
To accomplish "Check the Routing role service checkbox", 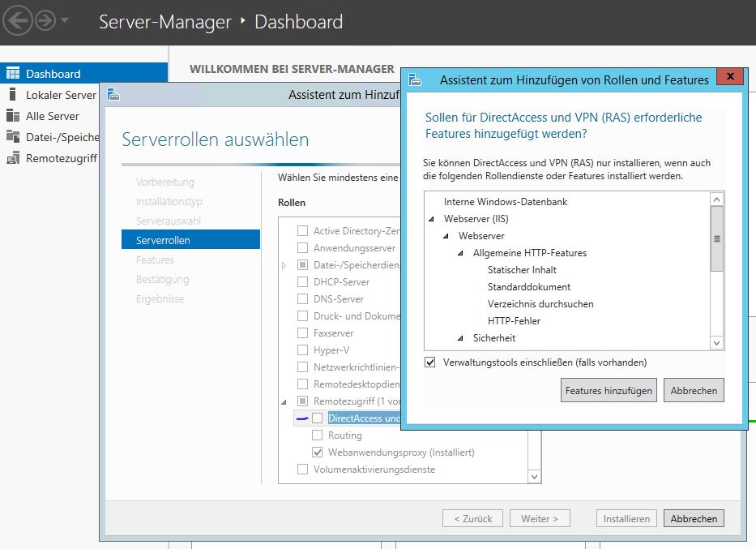I will (317, 435).
